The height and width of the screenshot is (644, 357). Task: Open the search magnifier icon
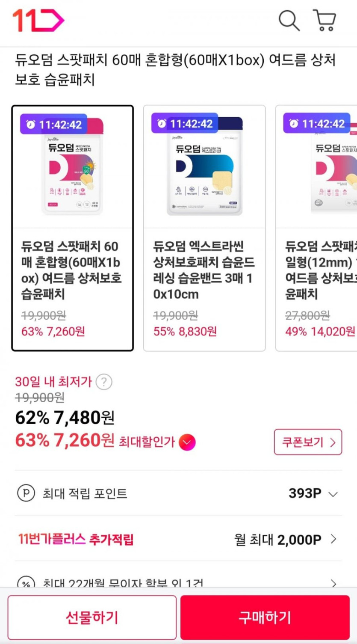click(289, 20)
